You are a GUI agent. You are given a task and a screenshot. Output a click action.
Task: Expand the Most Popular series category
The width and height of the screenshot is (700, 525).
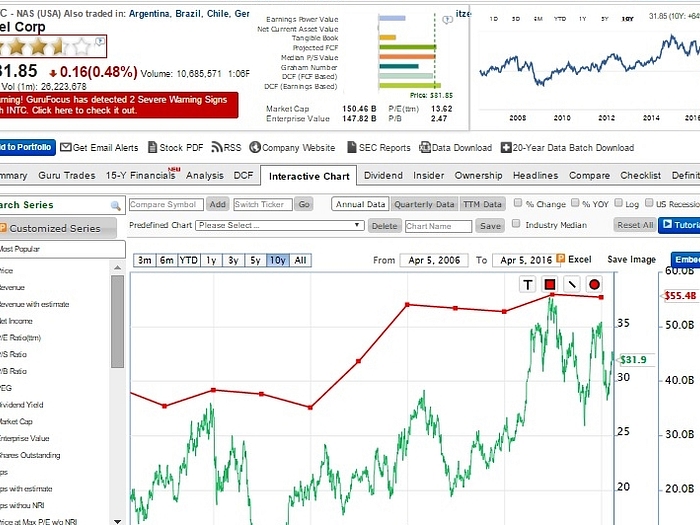(62, 248)
